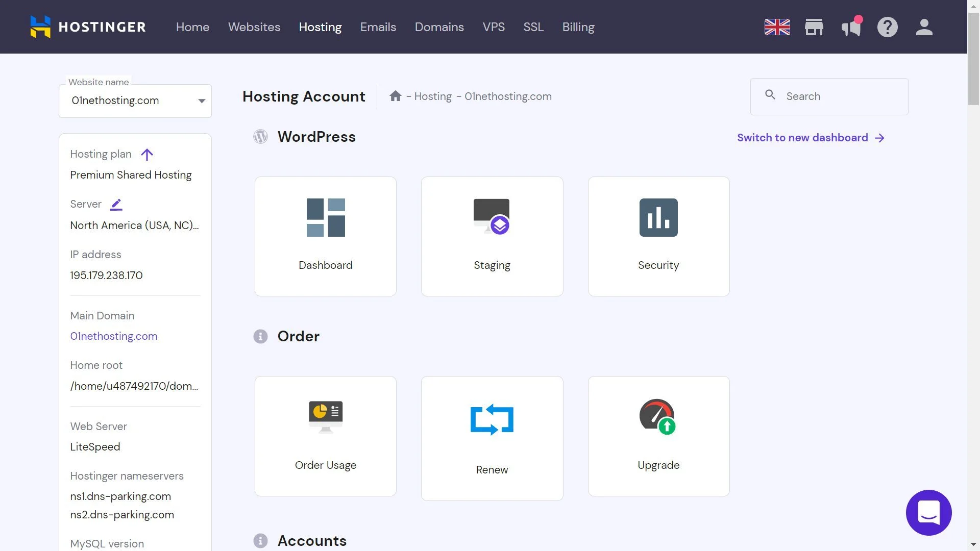Open the user profile account icon
This screenshot has height=551, width=980.
click(x=924, y=27)
